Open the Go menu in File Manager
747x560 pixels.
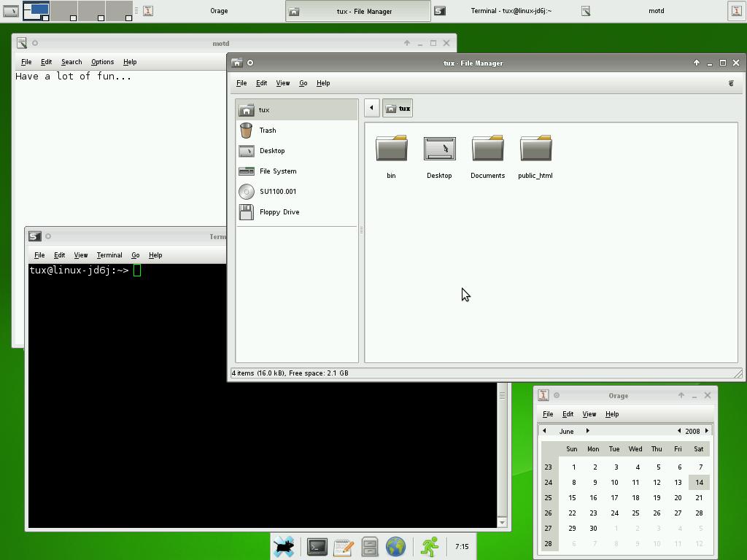coord(303,83)
